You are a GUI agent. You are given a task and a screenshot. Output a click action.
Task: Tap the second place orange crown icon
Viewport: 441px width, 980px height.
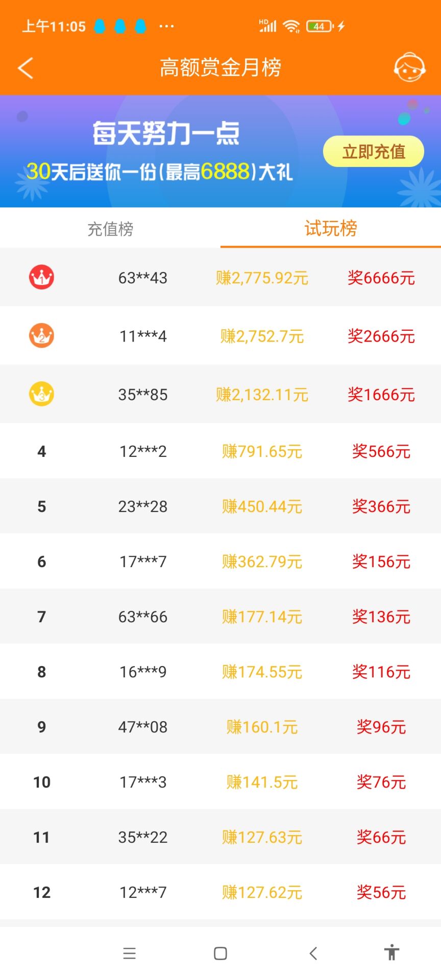click(x=41, y=336)
